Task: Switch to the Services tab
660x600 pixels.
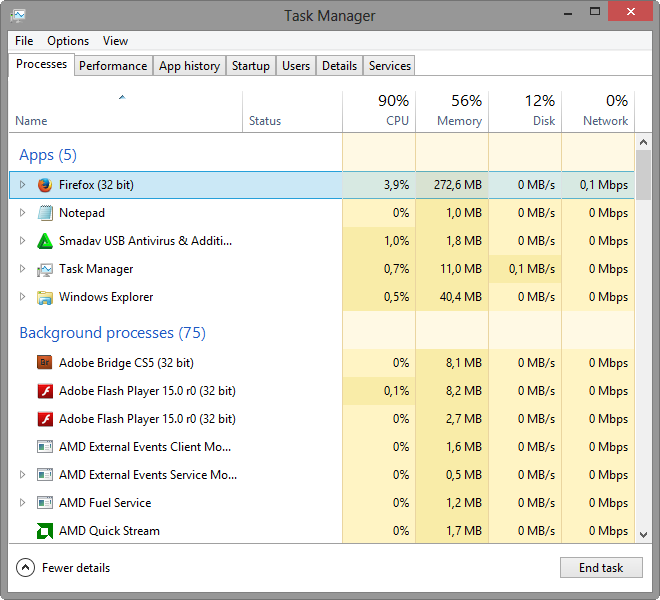Action: click(x=389, y=66)
